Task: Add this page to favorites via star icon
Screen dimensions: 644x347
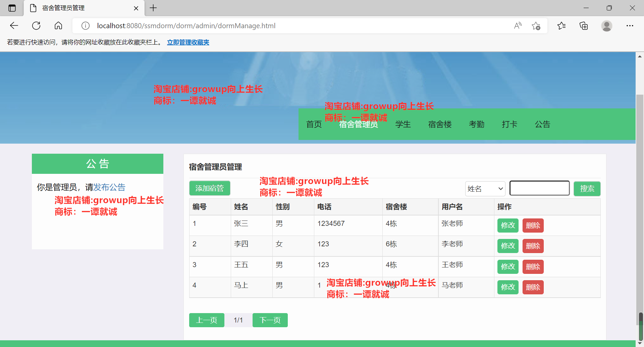Action: coord(536,26)
